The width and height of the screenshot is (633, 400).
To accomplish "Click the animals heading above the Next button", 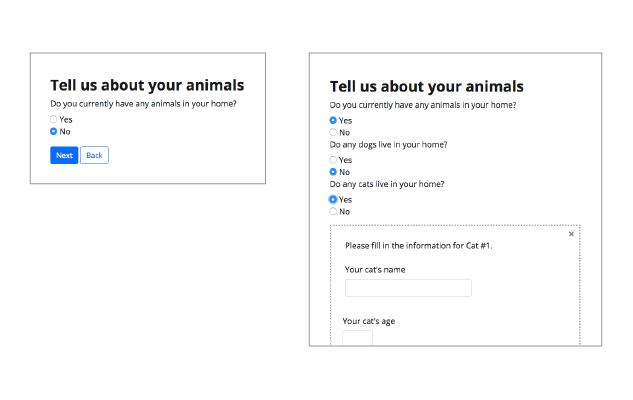I will (147, 86).
